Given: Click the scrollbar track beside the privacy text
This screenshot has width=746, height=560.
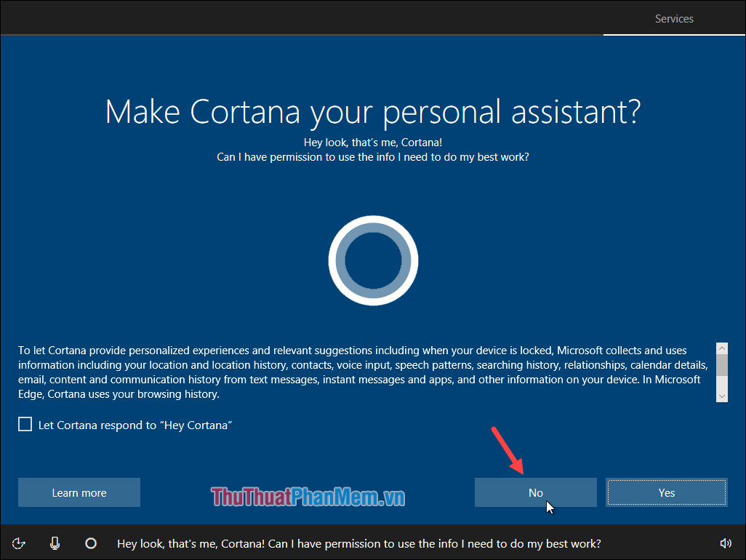Looking at the screenshot, I should pos(721,385).
